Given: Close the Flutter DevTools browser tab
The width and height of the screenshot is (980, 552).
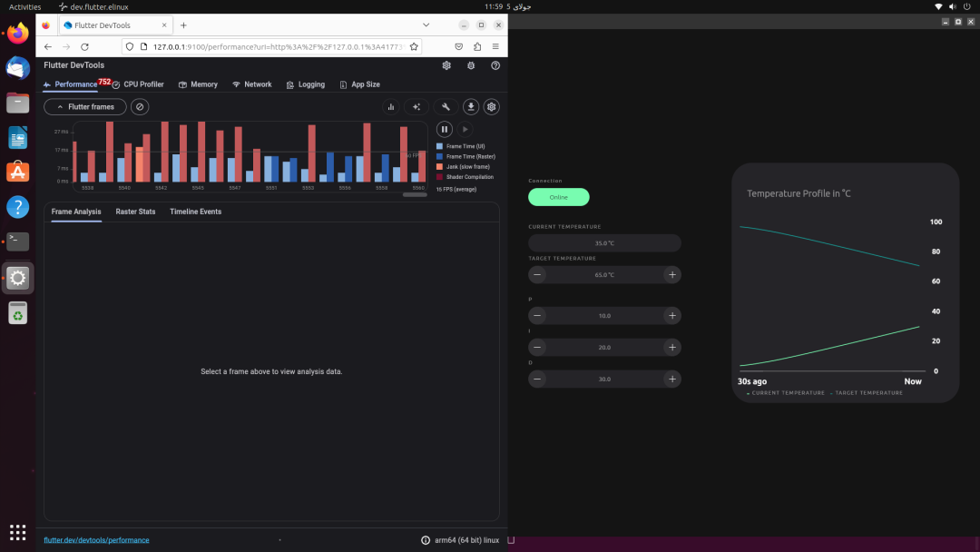Looking at the screenshot, I should (164, 25).
